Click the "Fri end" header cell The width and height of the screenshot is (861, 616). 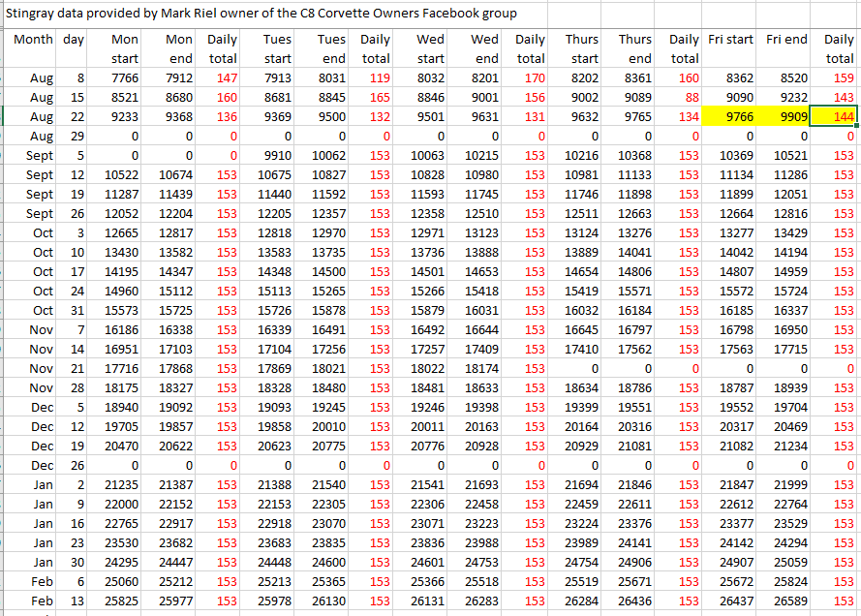point(786,40)
